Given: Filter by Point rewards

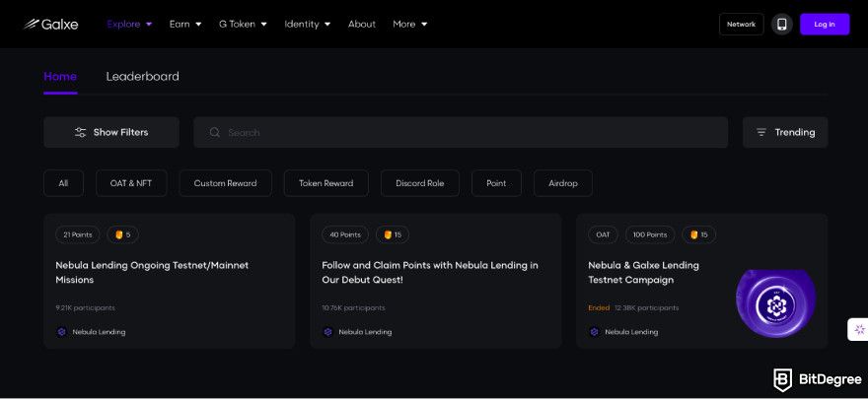Looking at the screenshot, I should click(x=496, y=183).
